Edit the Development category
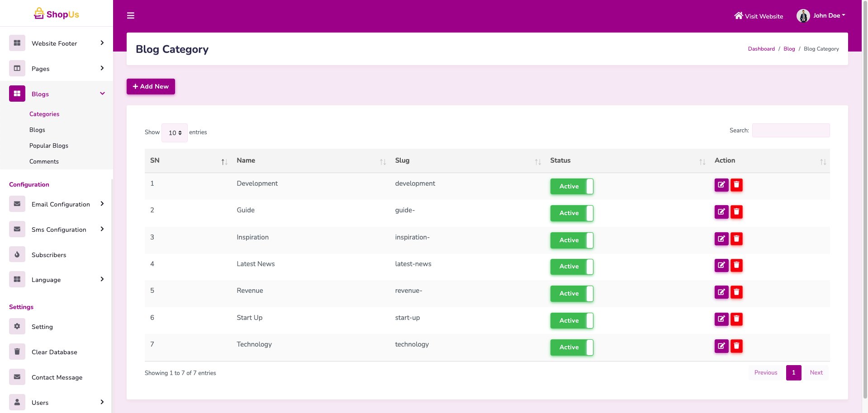The image size is (868, 413). click(721, 185)
